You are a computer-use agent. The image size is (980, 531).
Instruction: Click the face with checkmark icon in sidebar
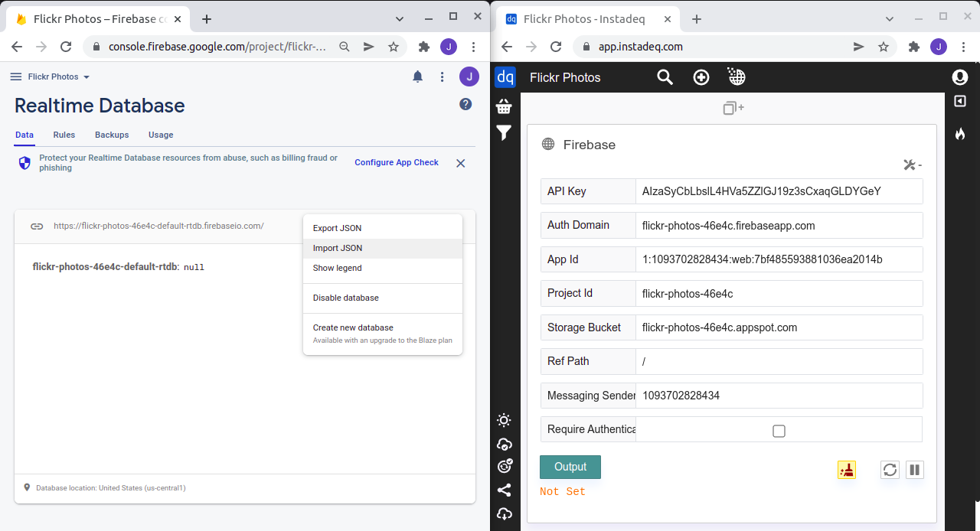click(x=504, y=466)
